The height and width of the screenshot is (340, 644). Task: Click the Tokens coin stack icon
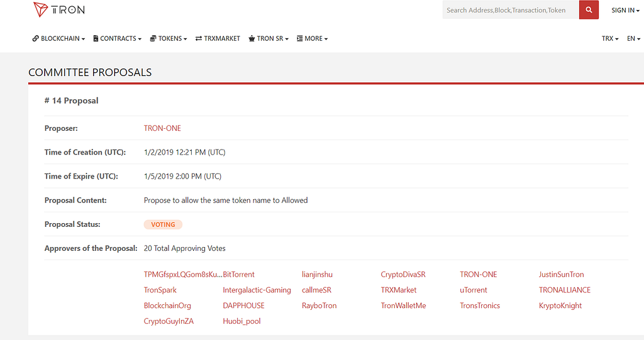point(153,38)
